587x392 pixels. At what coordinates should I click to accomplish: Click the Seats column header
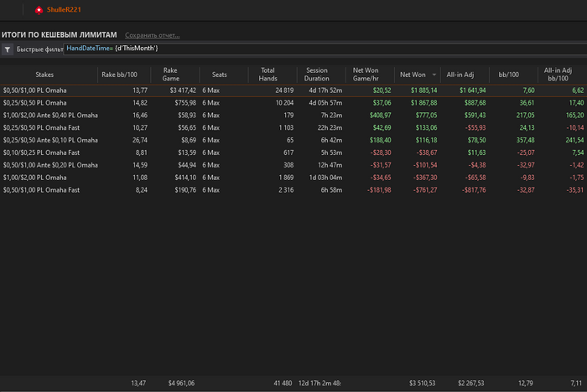[219, 75]
